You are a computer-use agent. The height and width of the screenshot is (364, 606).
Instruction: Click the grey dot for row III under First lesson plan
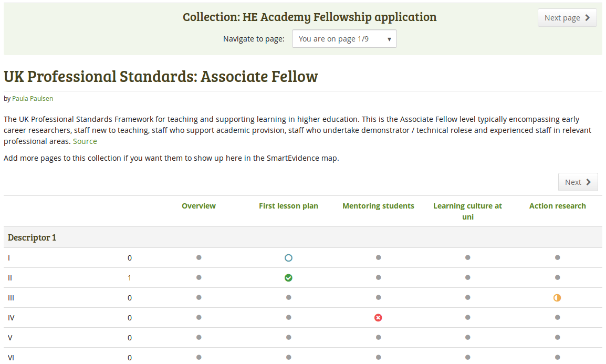pyautogui.click(x=289, y=297)
